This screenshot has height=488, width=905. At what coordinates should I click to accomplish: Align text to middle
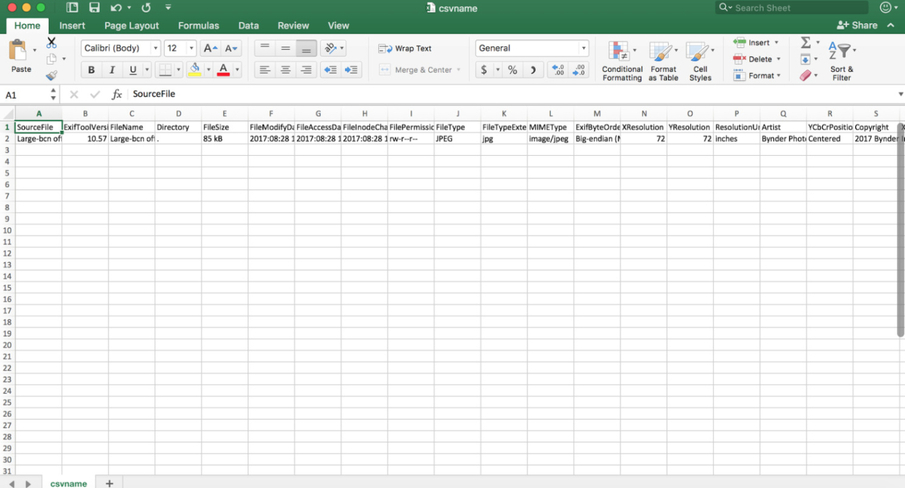(x=286, y=47)
